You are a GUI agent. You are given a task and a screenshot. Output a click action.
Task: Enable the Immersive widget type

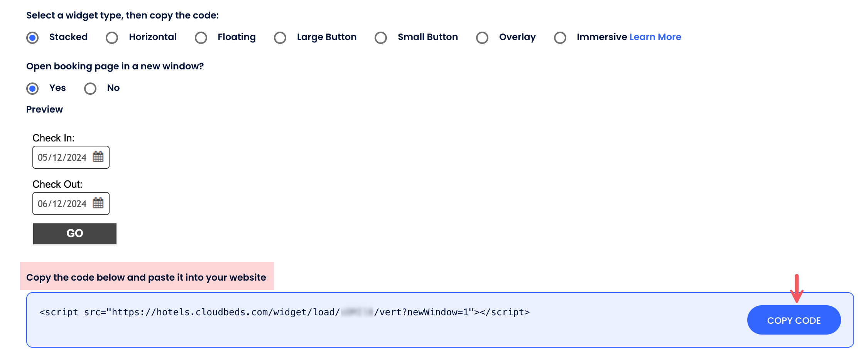click(x=560, y=38)
